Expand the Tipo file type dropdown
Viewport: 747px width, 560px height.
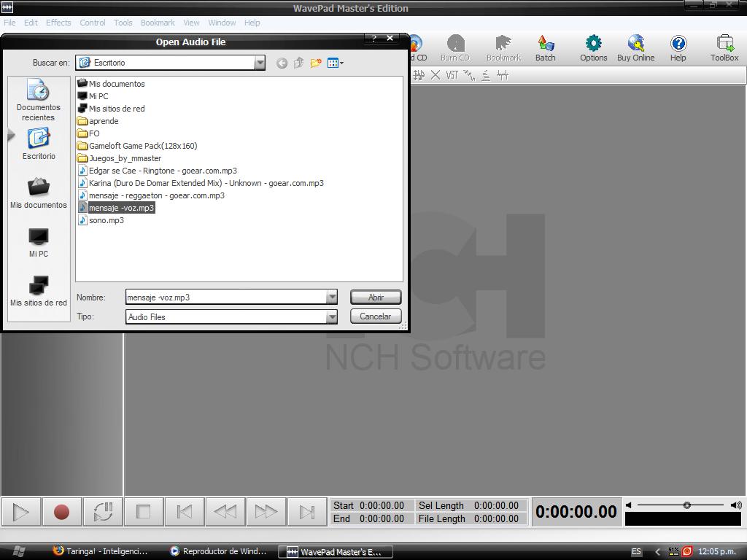332,316
